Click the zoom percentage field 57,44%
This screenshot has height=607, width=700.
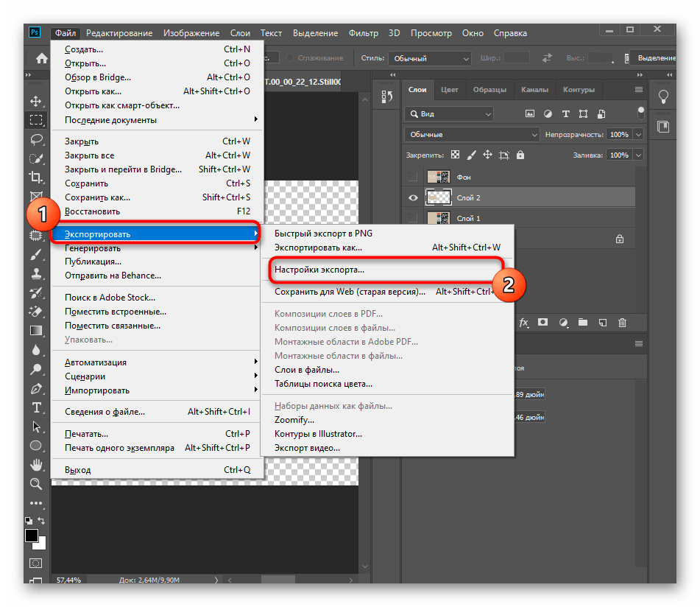[68, 580]
